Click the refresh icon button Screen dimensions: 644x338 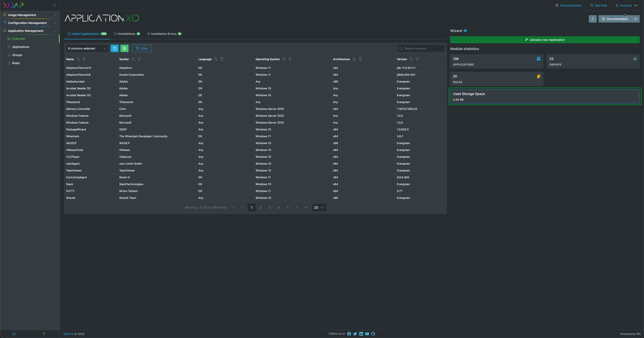pos(593,19)
